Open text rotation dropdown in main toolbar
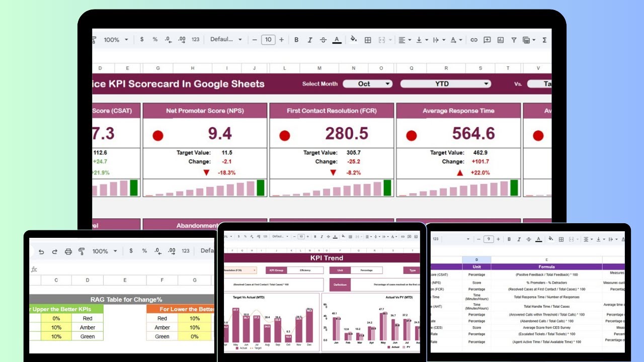644x362 pixels. click(x=456, y=40)
